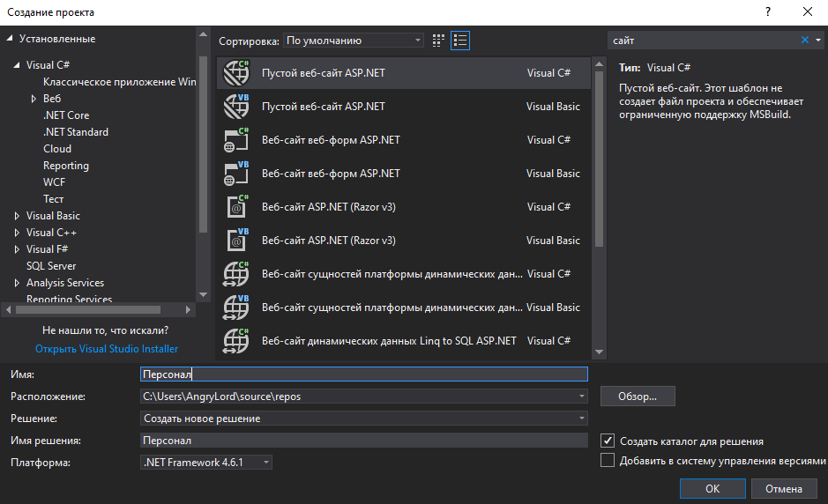828x504 pixels.
Task: Click the 'Отмена' button
Action: point(784,489)
